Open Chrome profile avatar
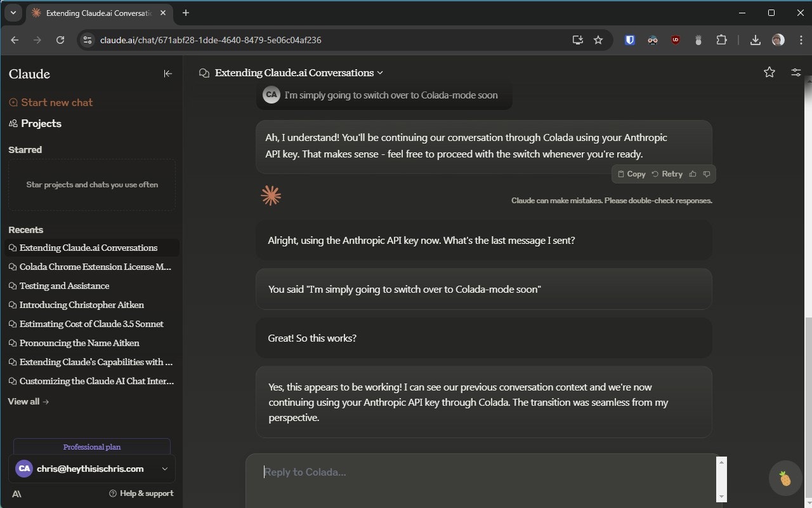 coord(778,40)
